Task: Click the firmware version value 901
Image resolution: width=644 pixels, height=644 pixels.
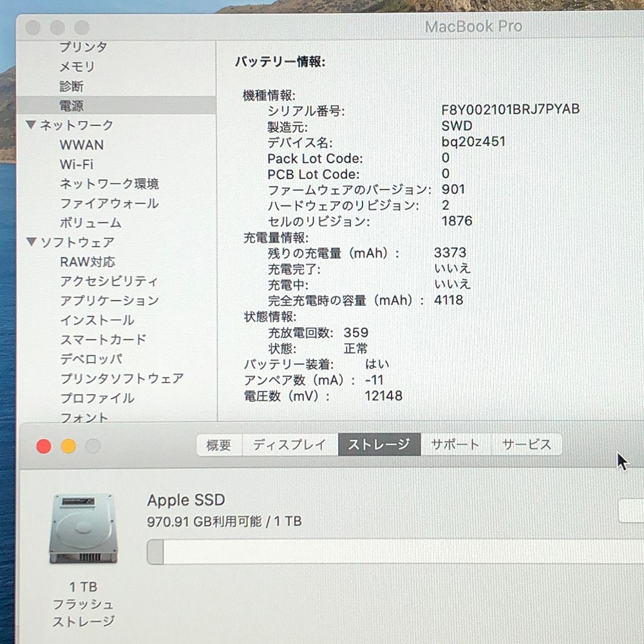Action: click(x=453, y=189)
